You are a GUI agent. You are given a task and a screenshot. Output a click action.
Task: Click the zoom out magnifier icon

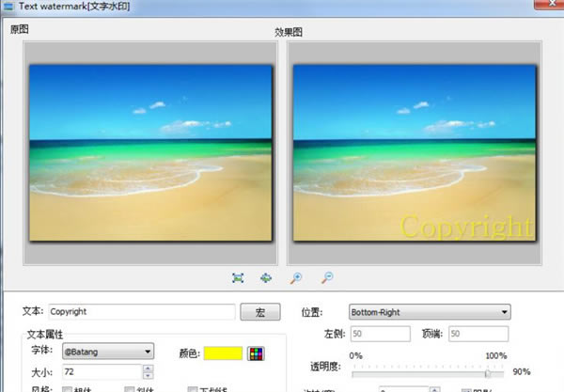[326, 278]
